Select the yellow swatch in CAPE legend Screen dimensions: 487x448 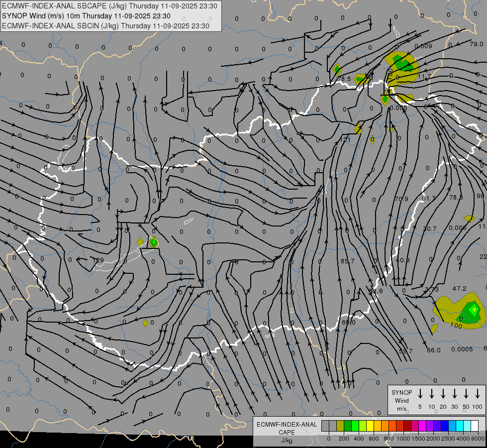click(370, 426)
